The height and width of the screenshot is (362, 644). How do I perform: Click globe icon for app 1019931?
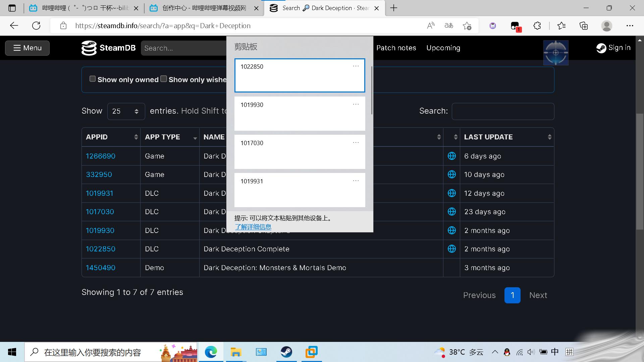pos(452,193)
